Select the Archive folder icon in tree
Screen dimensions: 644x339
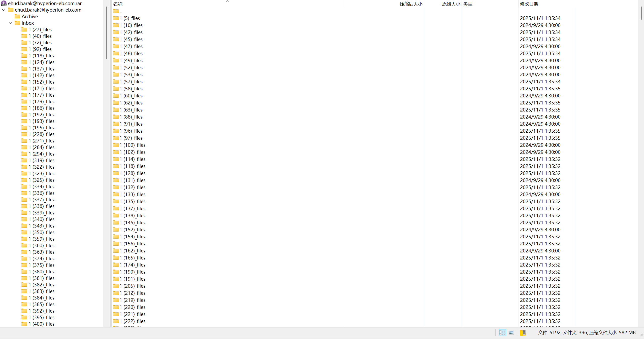[x=17, y=16]
